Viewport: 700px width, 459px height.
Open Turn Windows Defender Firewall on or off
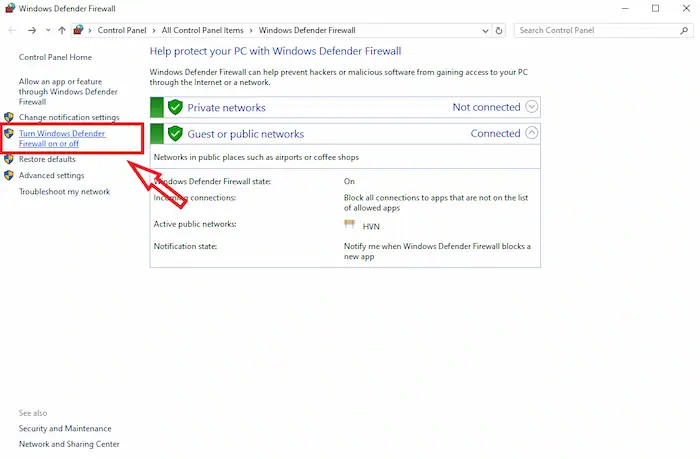click(x=62, y=138)
